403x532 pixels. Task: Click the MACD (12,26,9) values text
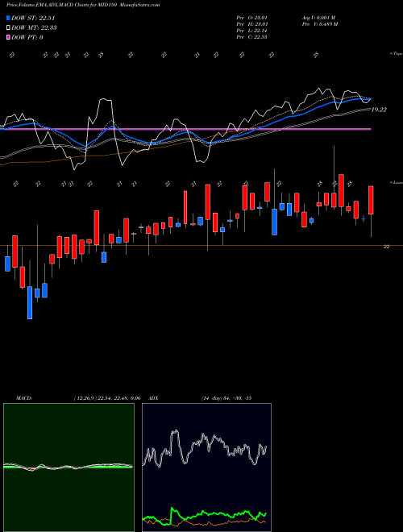[107, 398]
